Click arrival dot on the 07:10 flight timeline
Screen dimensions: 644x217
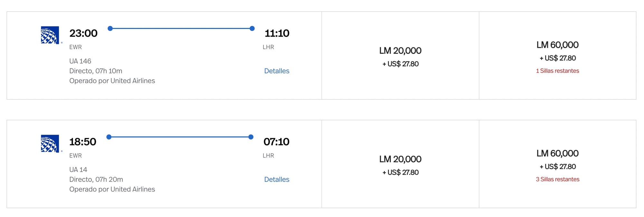click(251, 137)
